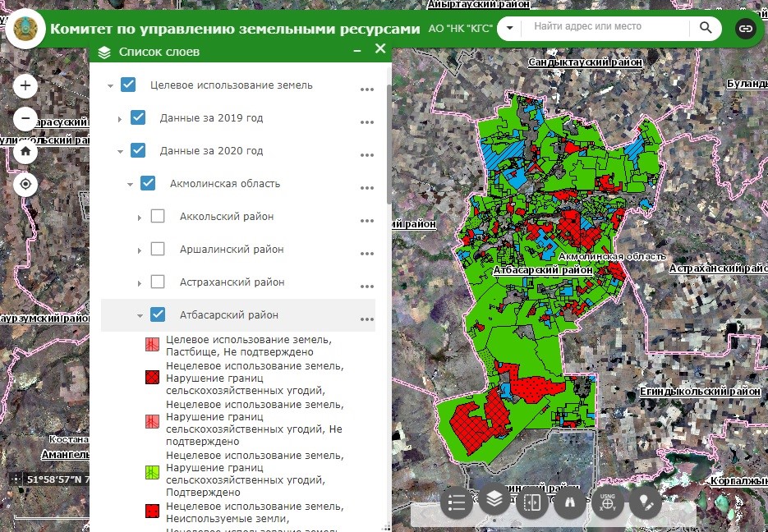Screen dimensions: 768x532
Task: Expand Аккольский район legend
Action: click(140, 218)
